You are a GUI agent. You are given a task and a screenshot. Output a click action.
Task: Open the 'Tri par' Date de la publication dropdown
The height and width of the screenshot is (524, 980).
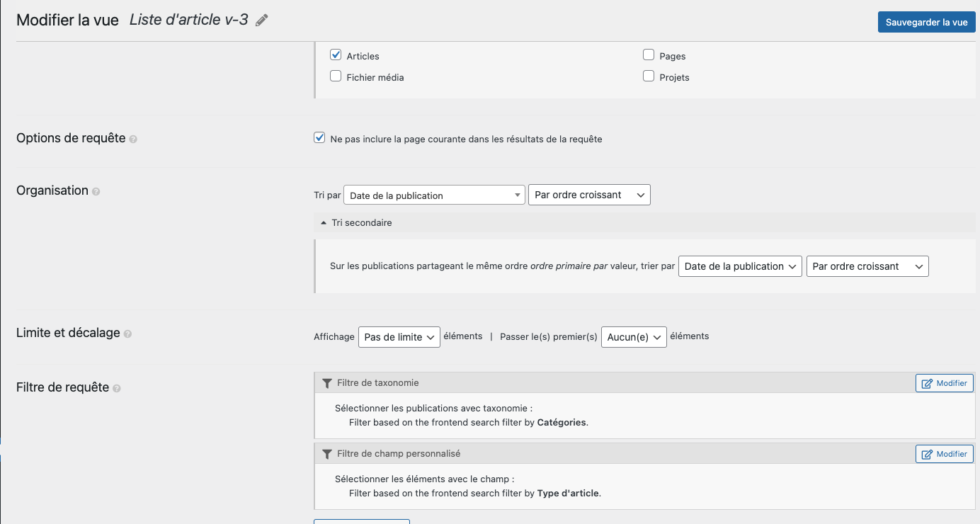434,195
